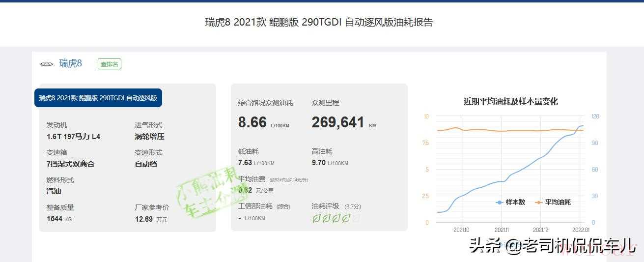This screenshot has height=262, width=644.
Task: Click the third green leaf rating icon
Action: pyautogui.click(x=336, y=218)
